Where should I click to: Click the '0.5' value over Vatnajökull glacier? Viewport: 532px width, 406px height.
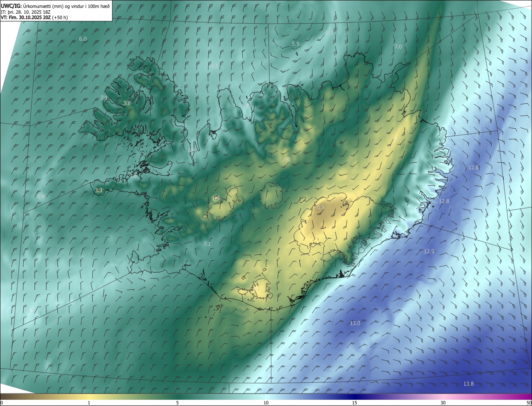point(321,207)
